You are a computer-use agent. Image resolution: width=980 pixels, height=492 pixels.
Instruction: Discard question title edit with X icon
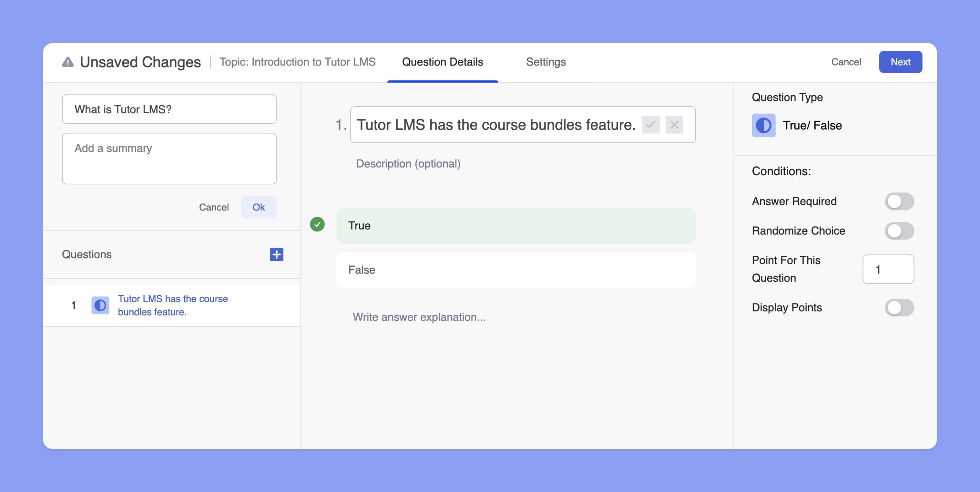coord(674,125)
